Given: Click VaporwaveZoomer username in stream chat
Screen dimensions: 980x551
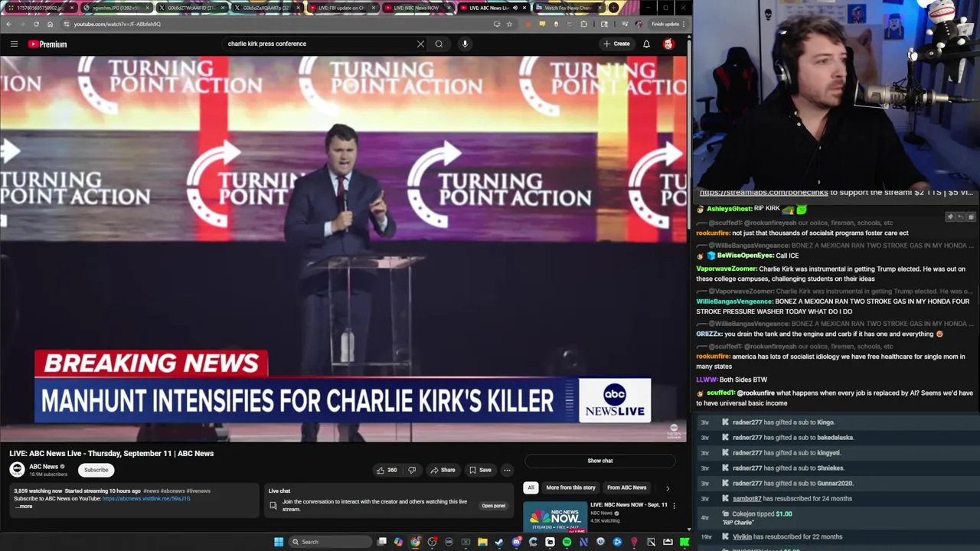Looking at the screenshot, I should click(x=727, y=269).
